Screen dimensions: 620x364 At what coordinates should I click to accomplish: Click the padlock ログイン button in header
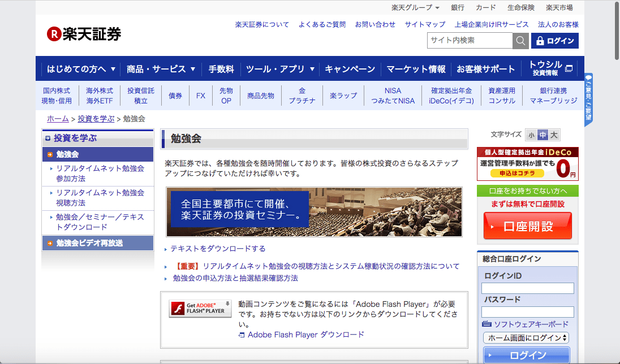pos(554,41)
